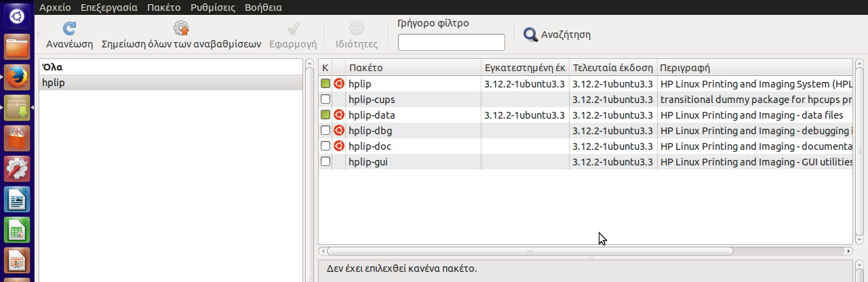Select the hplip-doc package name
The image size is (868, 282).
click(x=370, y=146)
